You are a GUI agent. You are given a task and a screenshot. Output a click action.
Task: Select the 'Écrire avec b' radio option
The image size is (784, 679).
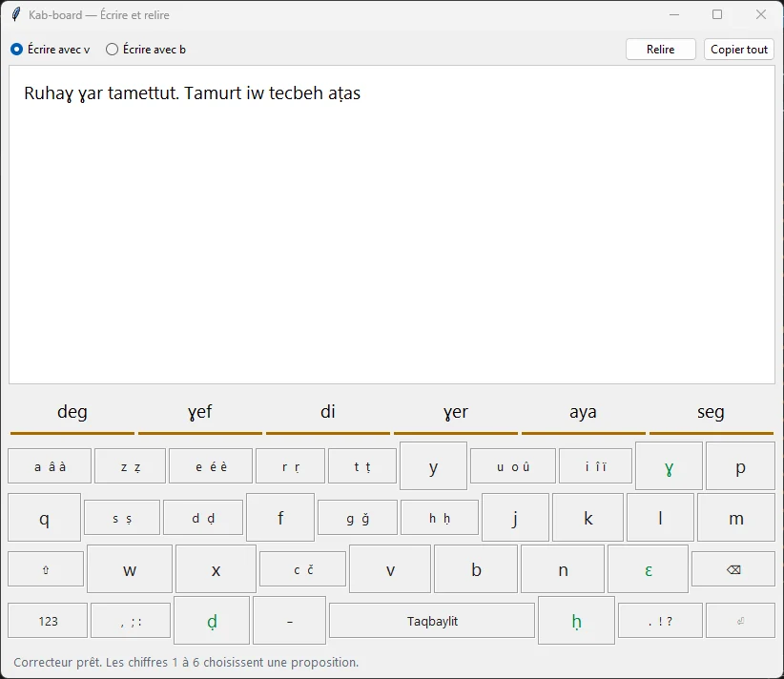coord(146,50)
